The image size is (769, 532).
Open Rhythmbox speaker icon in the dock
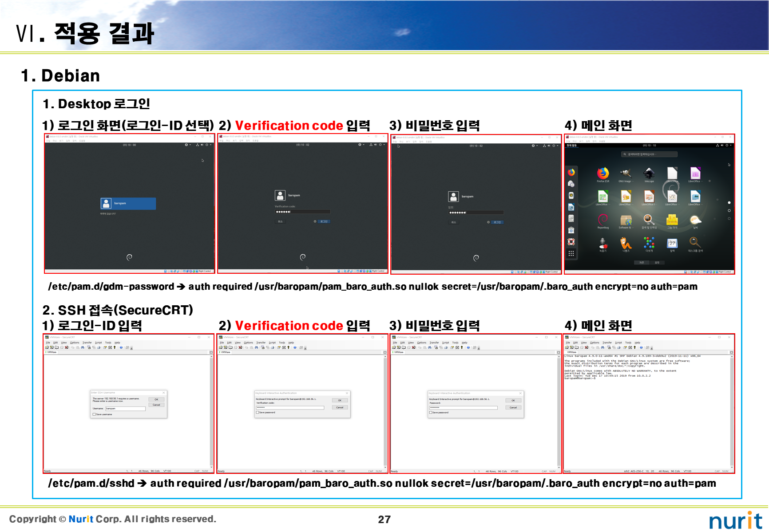(571, 195)
